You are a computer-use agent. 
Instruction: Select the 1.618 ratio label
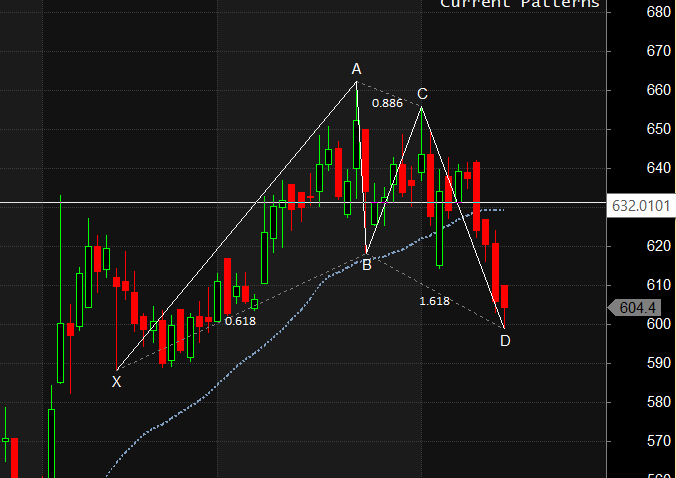pos(435,301)
